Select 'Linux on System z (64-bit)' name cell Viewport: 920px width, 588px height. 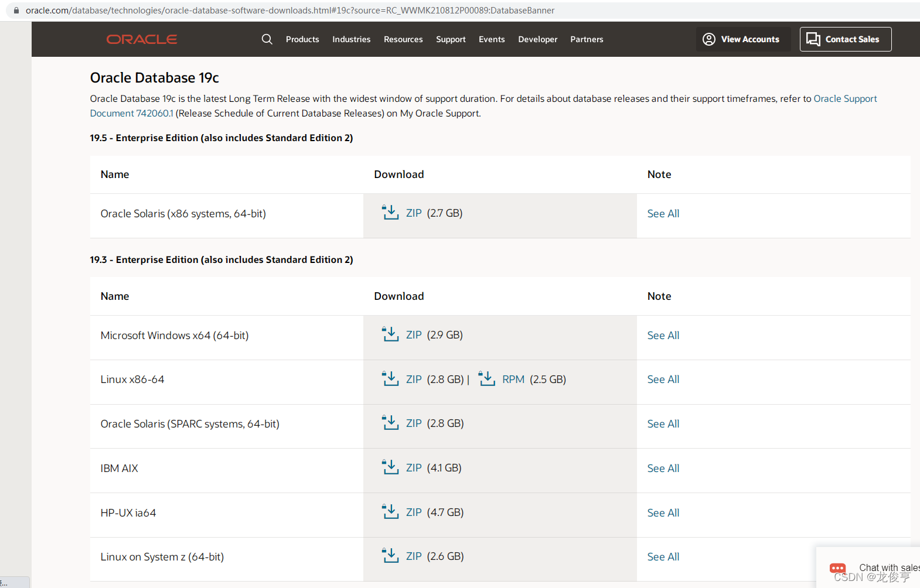[162, 557]
